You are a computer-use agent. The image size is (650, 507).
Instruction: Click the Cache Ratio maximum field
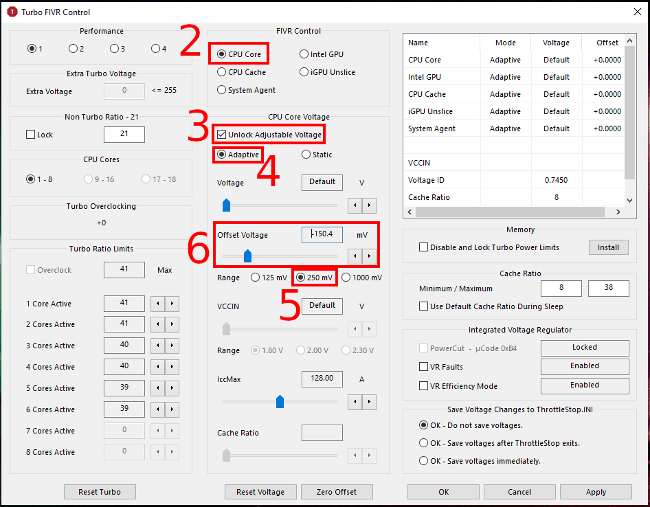tap(609, 288)
